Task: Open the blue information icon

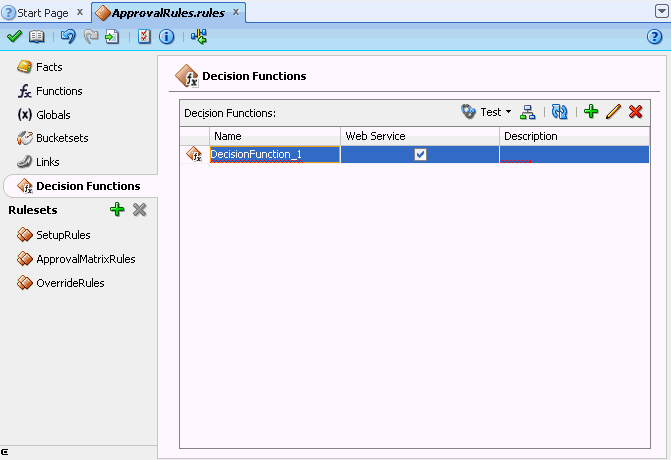Action: coord(166,37)
